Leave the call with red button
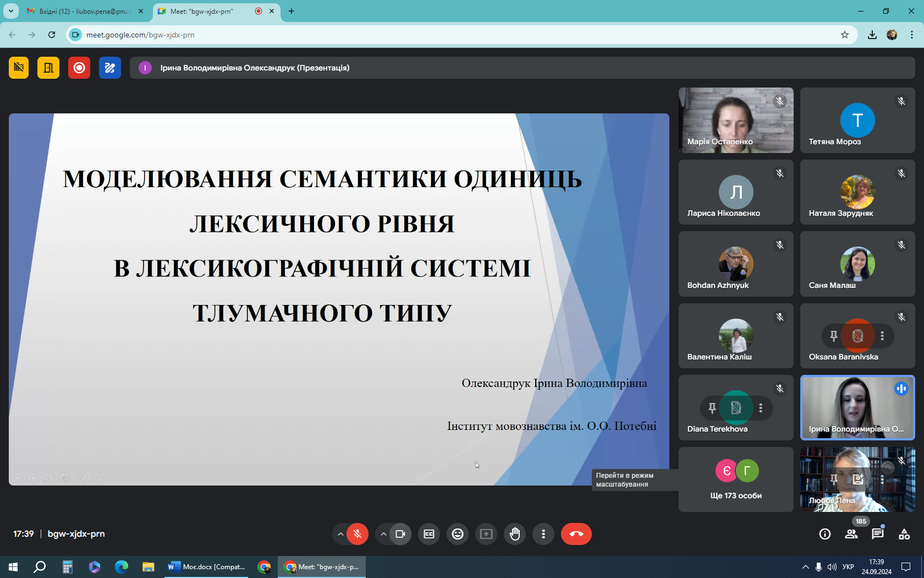The height and width of the screenshot is (578, 924). click(576, 534)
